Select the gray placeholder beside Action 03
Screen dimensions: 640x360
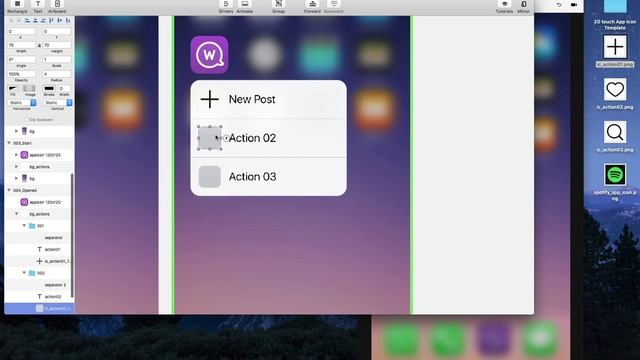click(x=209, y=177)
